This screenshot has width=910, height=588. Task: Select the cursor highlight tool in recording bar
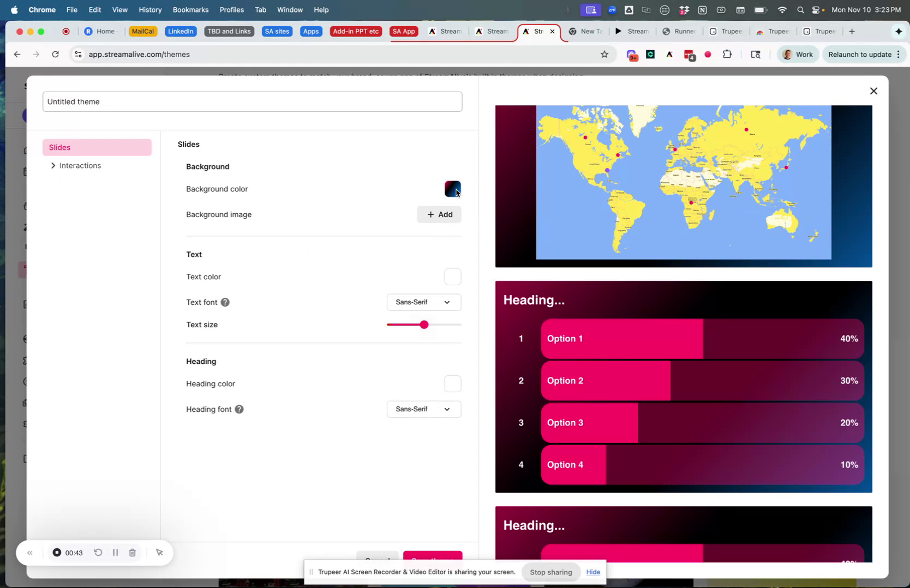point(159,553)
